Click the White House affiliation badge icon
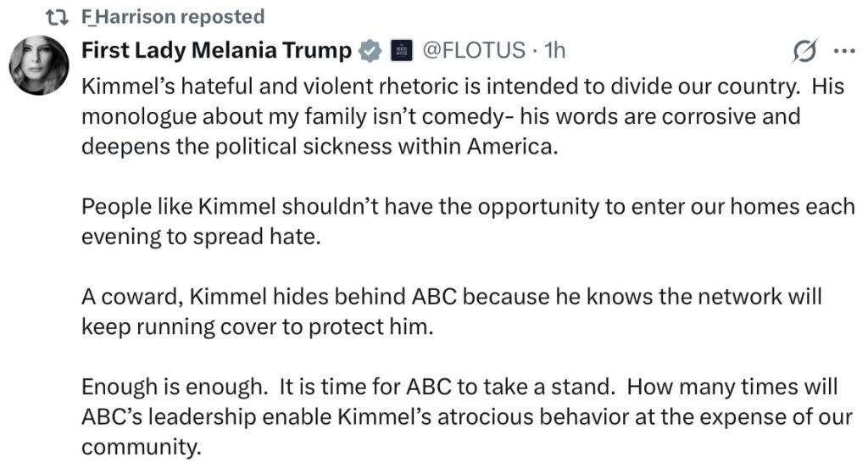The image size is (868, 474). [x=403, y=51]
